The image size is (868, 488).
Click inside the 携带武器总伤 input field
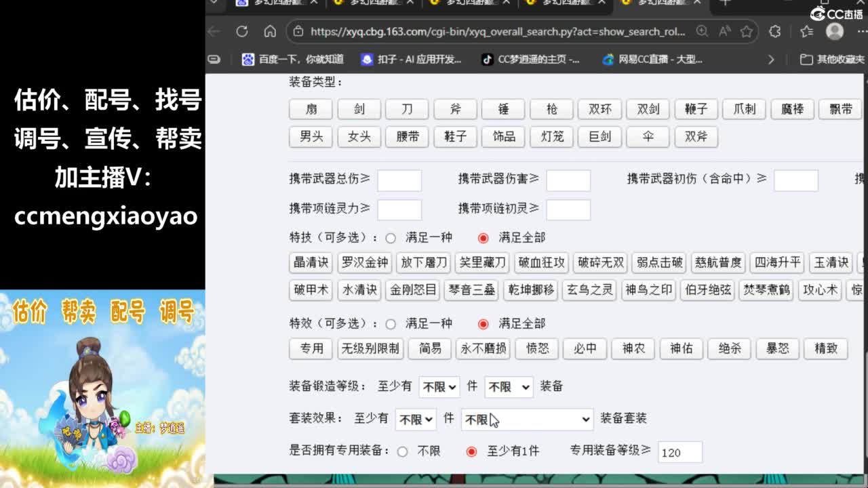coord(400,180)
